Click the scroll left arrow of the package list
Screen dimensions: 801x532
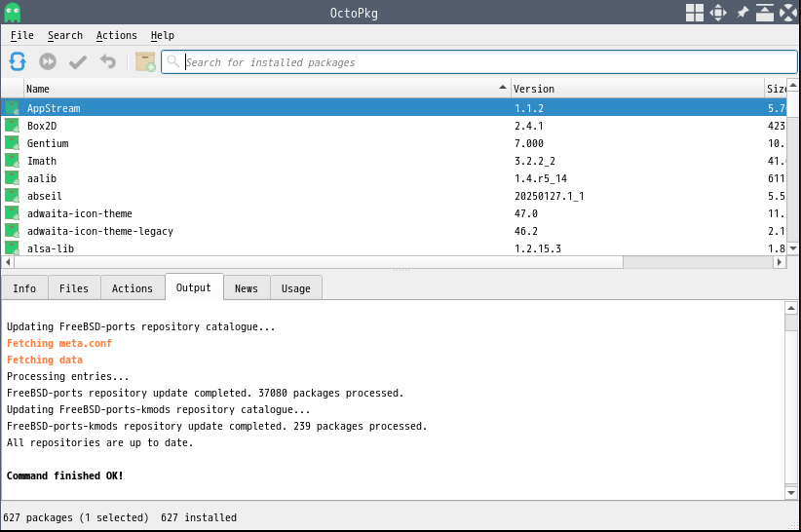click(x=8, y=262)
